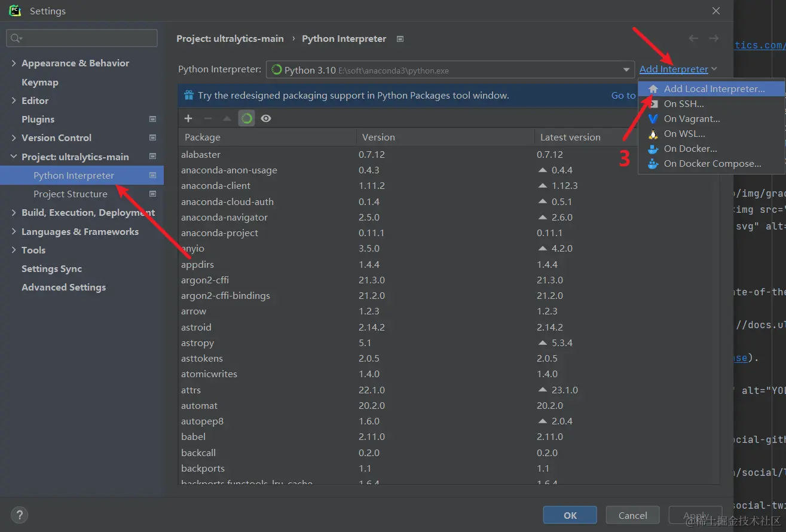Open the Python Interpreter dropdown
Image resolution: width=786 pixels, height=532 pixels.
[450, 70]
